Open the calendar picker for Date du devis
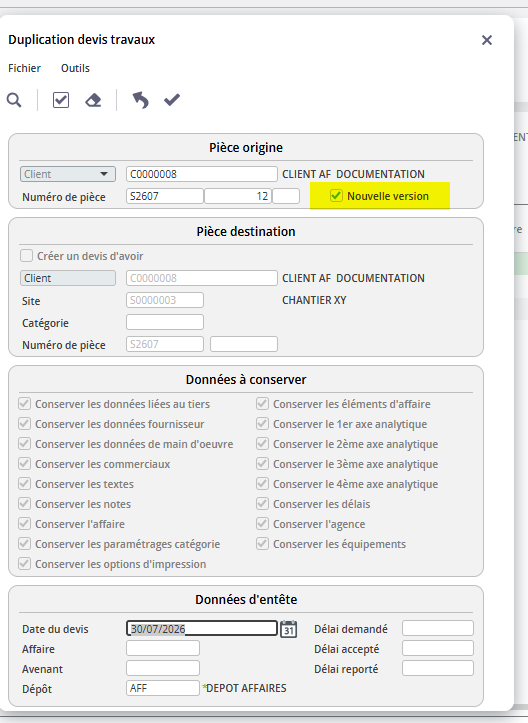The height and width of the screenshot is (723, 528). (289, 629)
